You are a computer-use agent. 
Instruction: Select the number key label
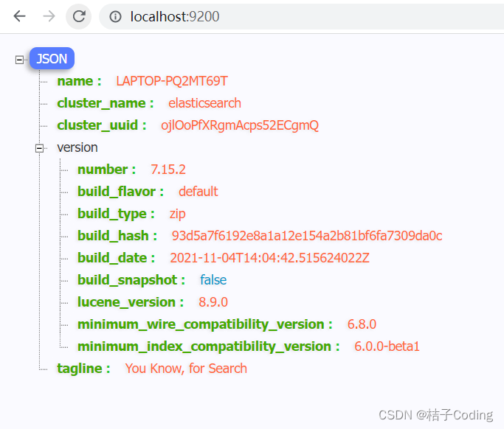107,170
